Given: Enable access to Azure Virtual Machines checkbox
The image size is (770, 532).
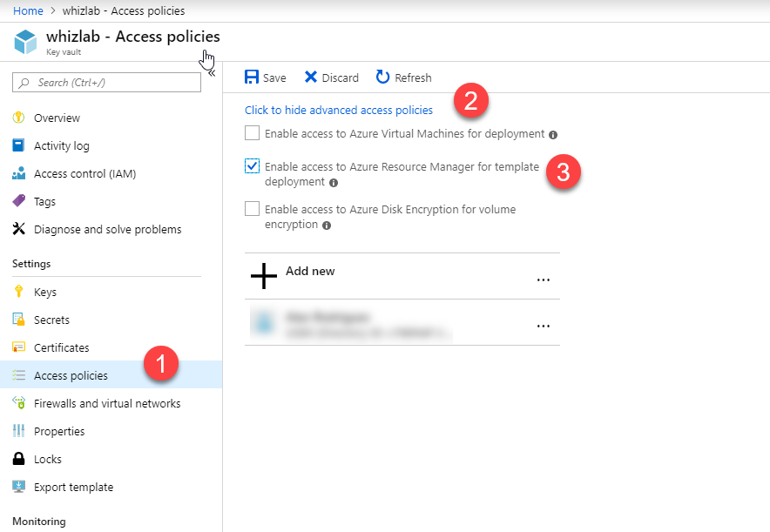Looking at the screenshot, I should point(252,133).
